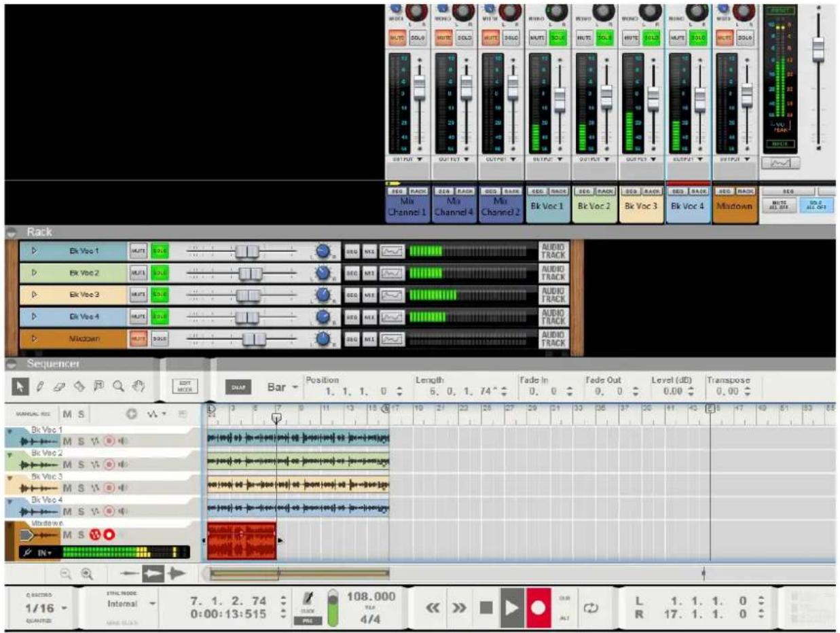Click the master section curve icon in mixer
The height and width of the screenshot is (633, 840).
pos(780,163)
